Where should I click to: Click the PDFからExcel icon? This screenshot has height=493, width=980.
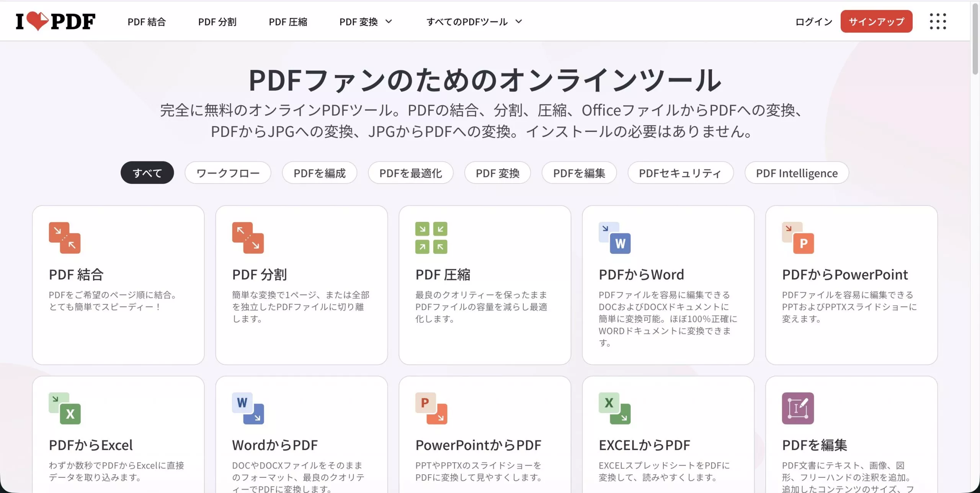tap(65, 408)
